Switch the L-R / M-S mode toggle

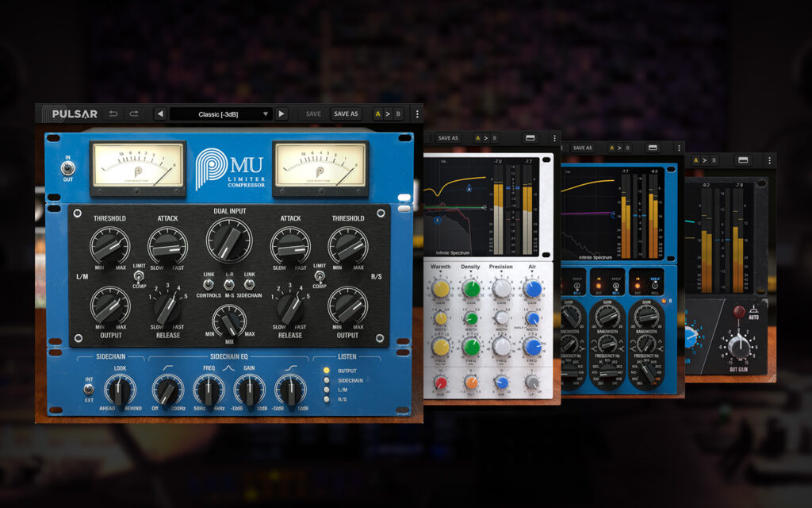tap(229, 285)
